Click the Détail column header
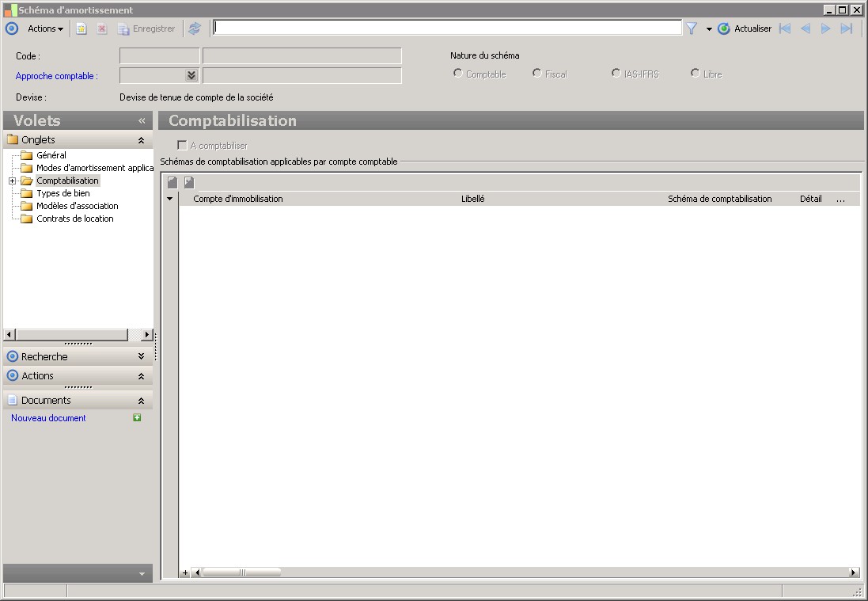868x601 pixels. click(810, 199)
